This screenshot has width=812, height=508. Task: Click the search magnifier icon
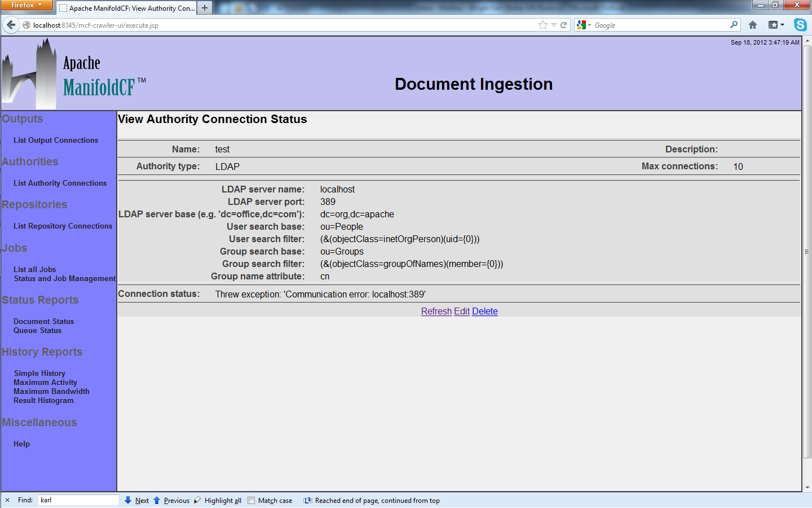[x=734, y=25]
